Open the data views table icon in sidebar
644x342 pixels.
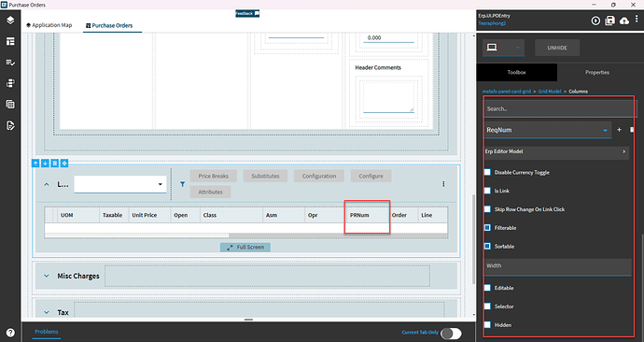10,105
